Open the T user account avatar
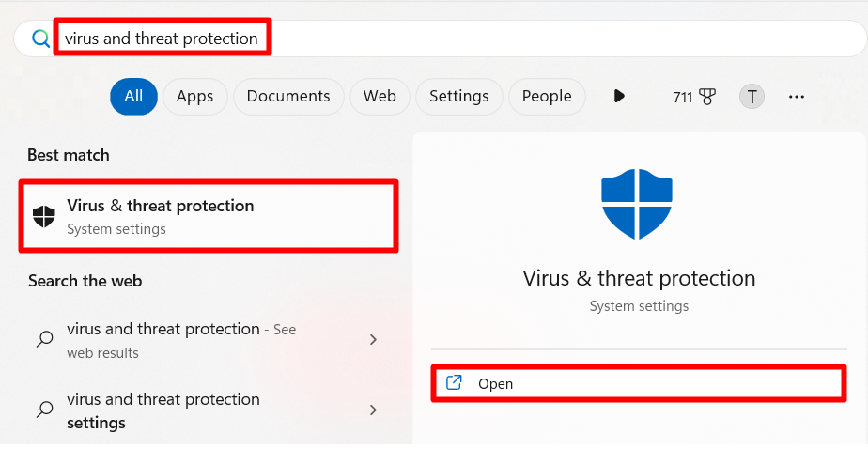868x449 pixels. [x=752, y=97]
